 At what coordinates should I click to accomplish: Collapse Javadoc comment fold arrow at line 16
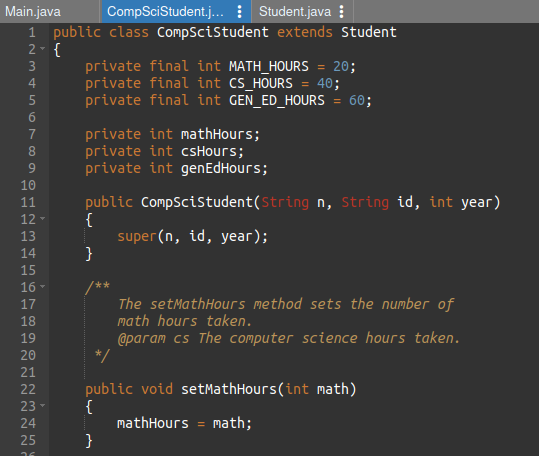43,286
